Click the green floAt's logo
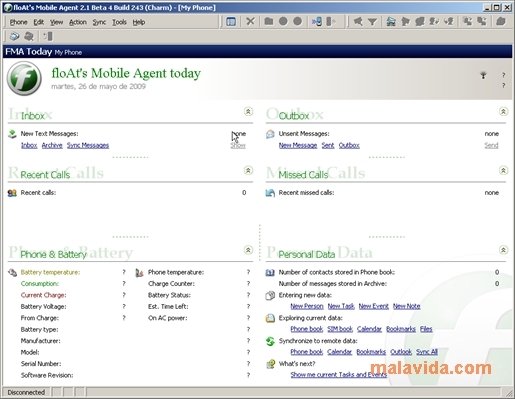 tap(24, 78)
